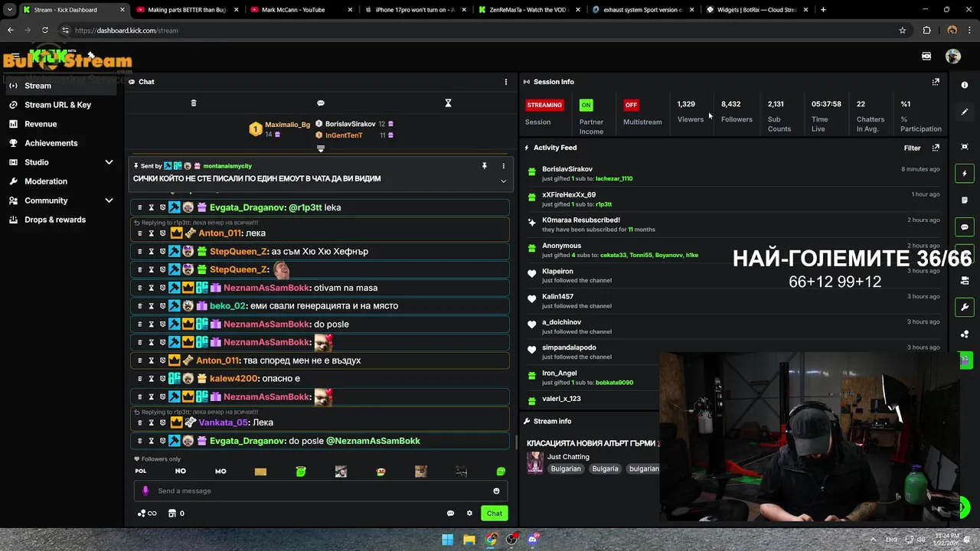This screenshot has width=980, height=551.
Task: Open Stream in the left sidebar
Action: [x=62, y=86]
